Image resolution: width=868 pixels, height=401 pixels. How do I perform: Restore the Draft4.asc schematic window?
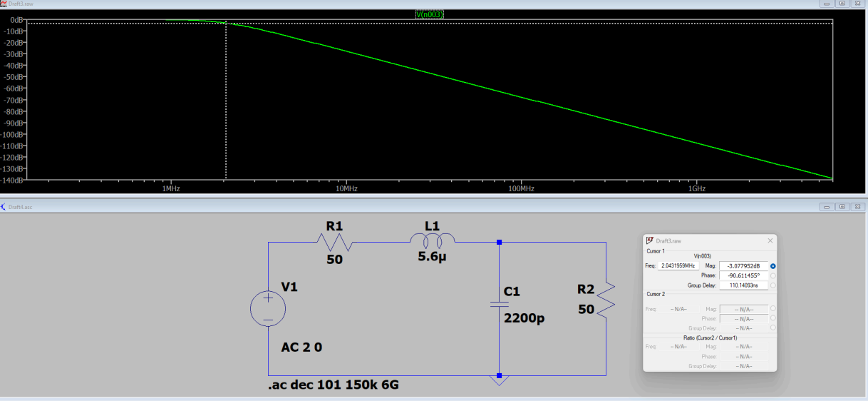[842, 206]
